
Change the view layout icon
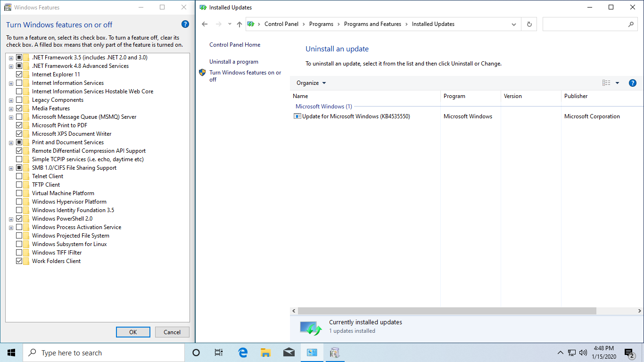(606, 83)
